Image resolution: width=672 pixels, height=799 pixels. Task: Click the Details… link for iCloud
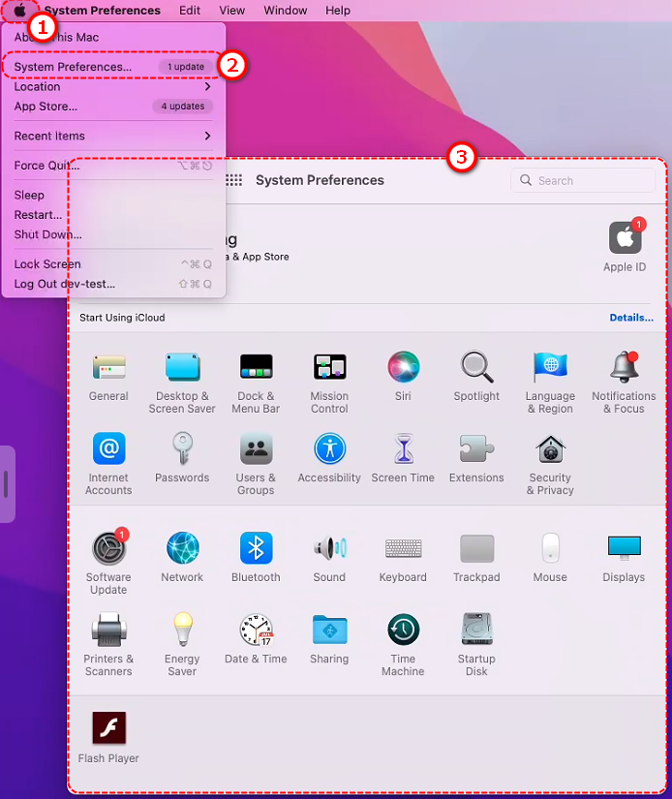(x=631, y=318)
